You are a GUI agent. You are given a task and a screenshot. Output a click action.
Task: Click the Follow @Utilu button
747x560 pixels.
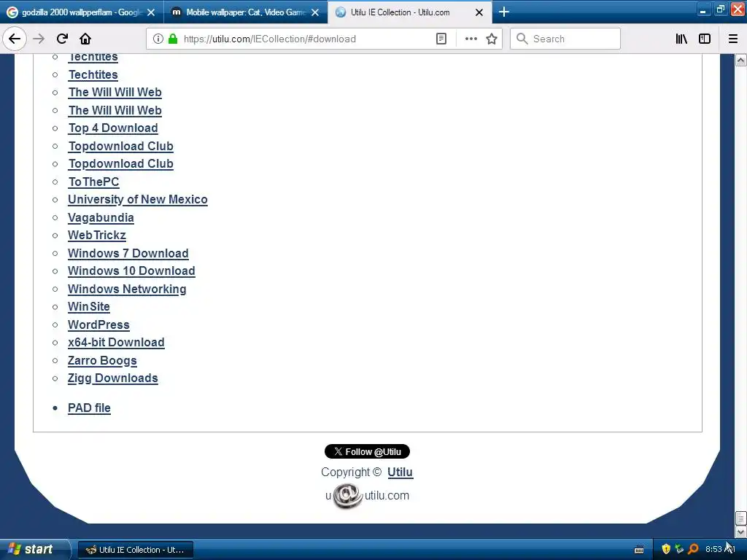tap(368, 451)
